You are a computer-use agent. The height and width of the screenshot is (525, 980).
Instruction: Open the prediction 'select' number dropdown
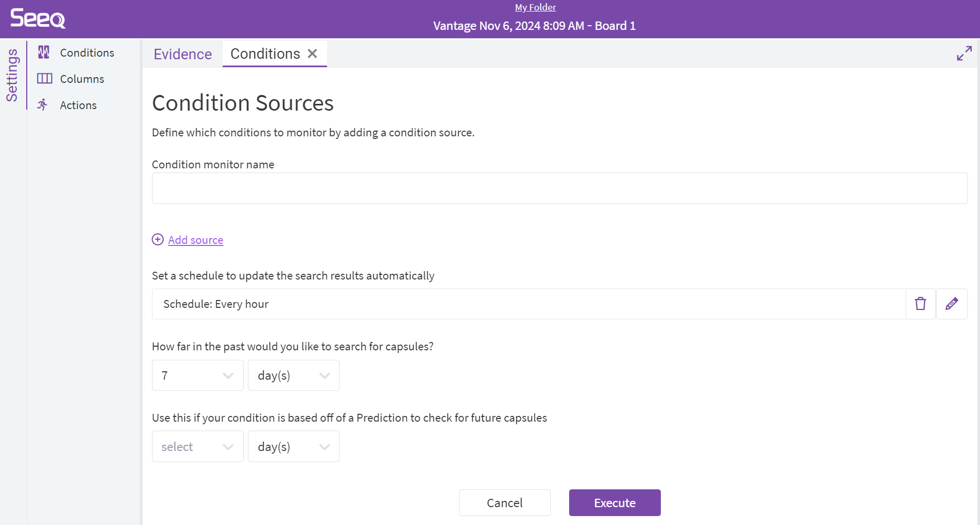198,447
